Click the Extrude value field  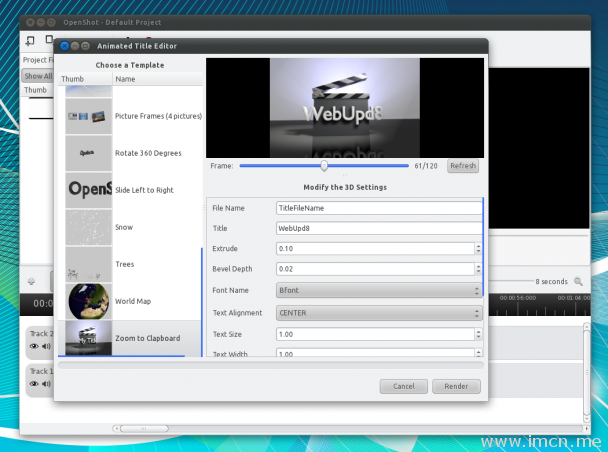pyautogui.click(x=375, y=248)
